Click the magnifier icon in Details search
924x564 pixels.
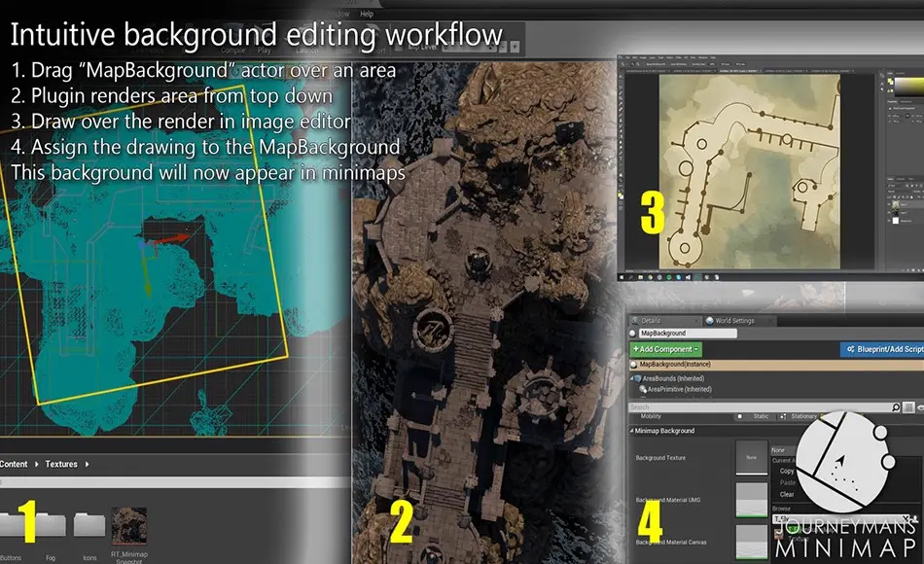pyautogui.click(x=897, y=407)
